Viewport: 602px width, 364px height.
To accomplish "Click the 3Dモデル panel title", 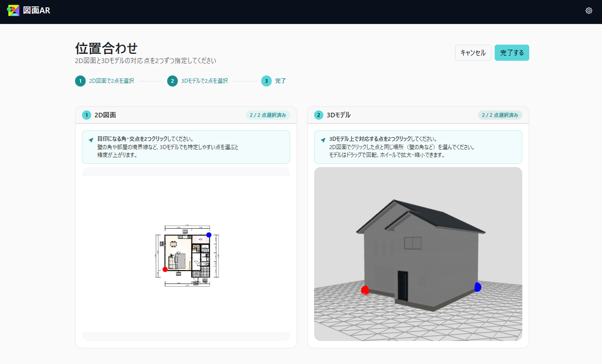I will pyautogui.click(x=339, y=115).
